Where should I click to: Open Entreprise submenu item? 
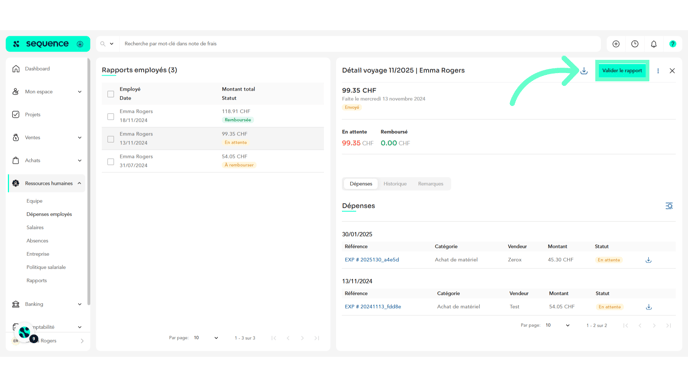point(38,254)
